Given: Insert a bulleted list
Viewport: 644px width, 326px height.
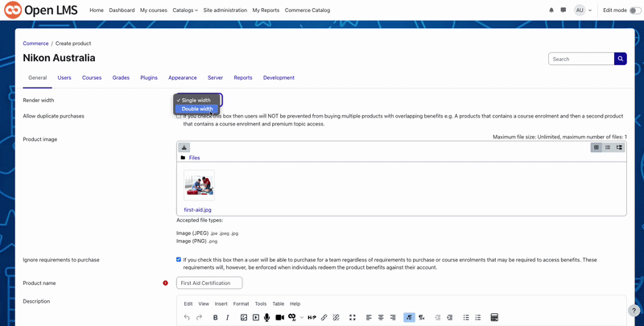Looking at the screenshot, I should [x=466, y=317].
